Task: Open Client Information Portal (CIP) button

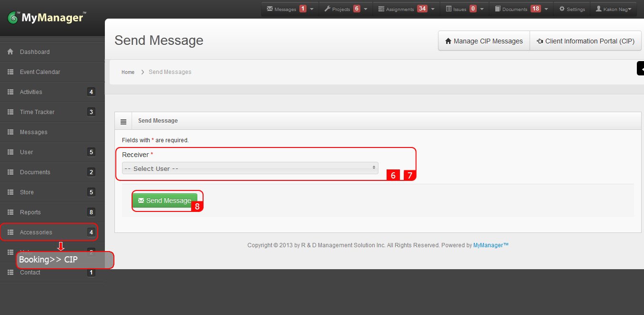Action: click(585, 41)
